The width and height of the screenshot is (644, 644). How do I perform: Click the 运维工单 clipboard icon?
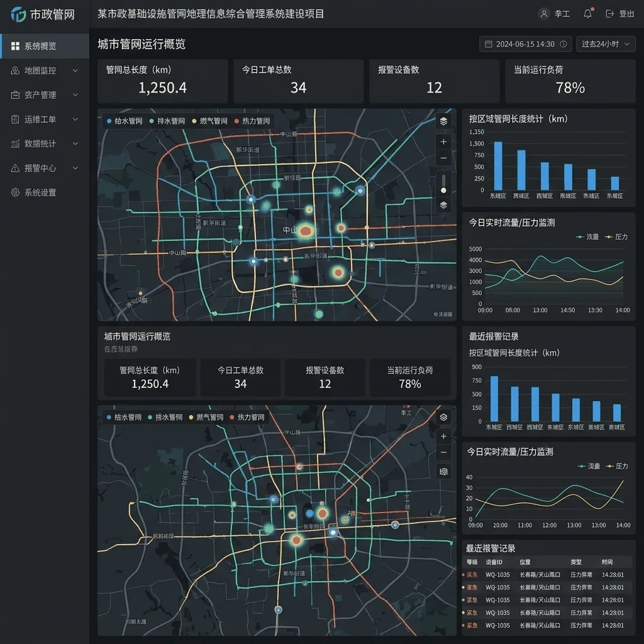[15, 119]
